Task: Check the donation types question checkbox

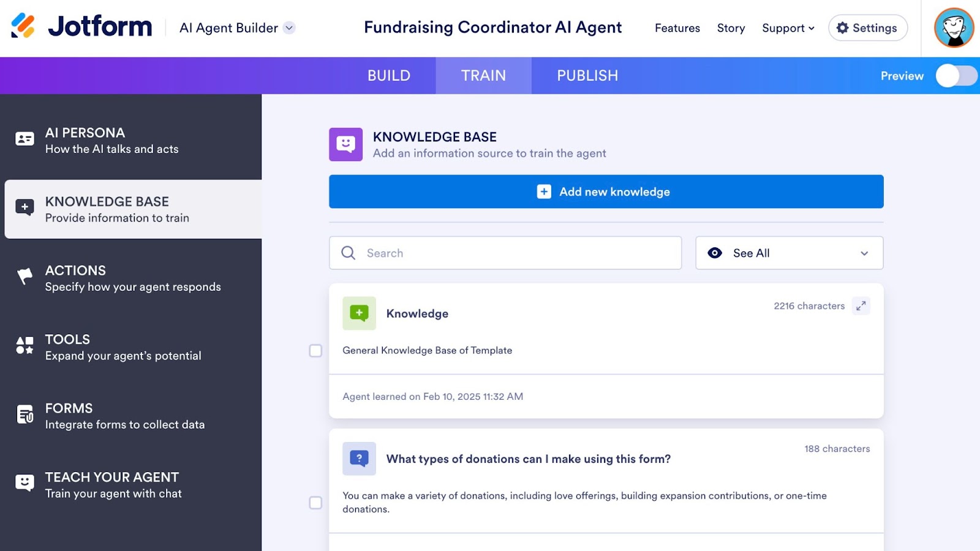Action: (x=315, y=503)
